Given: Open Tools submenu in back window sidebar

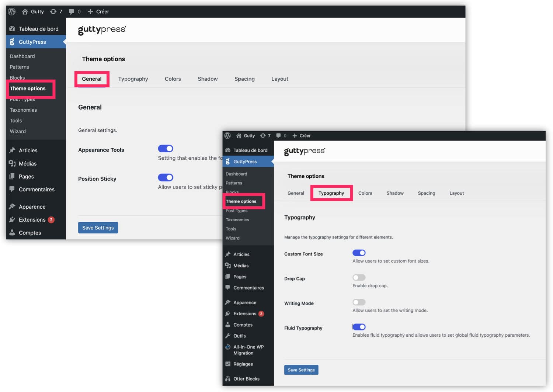Looking at the screenshot, I should (x=16, y=121).
